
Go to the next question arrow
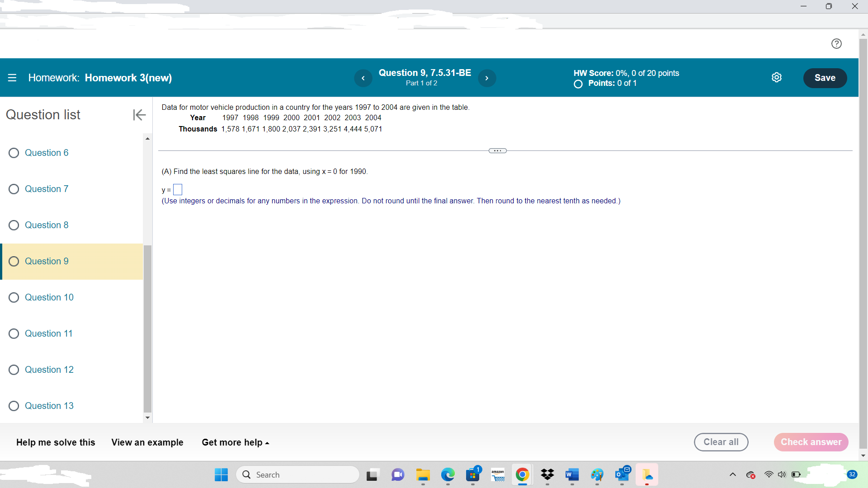487,78
